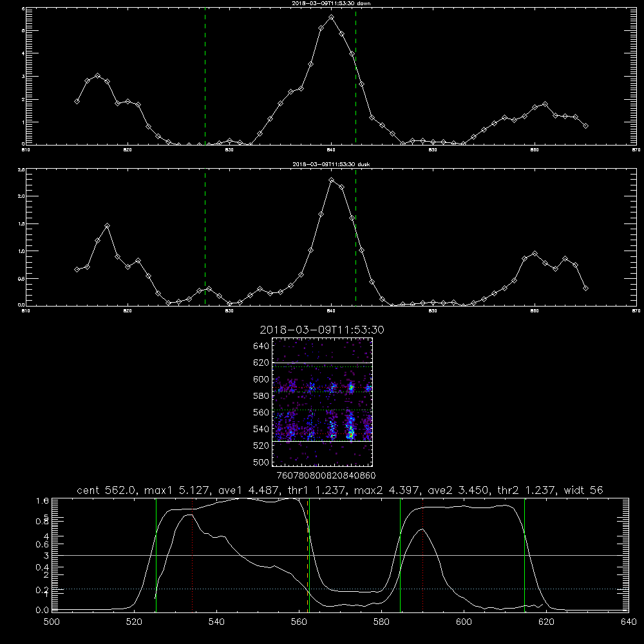The width and height of the screenshot is (644, 644).
Task: Click the '2.0' y-axis label of dusk plot
Action: pyautogui.click(x=21, y=196)
